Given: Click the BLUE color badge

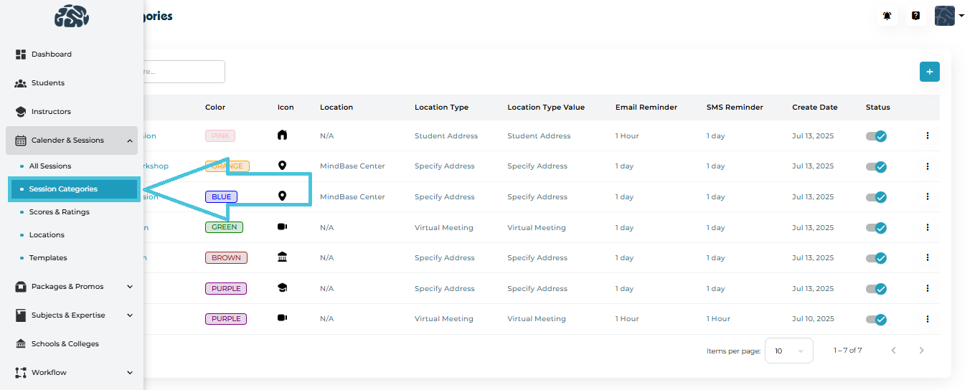Looking at the screenshot, I should 221,197.
